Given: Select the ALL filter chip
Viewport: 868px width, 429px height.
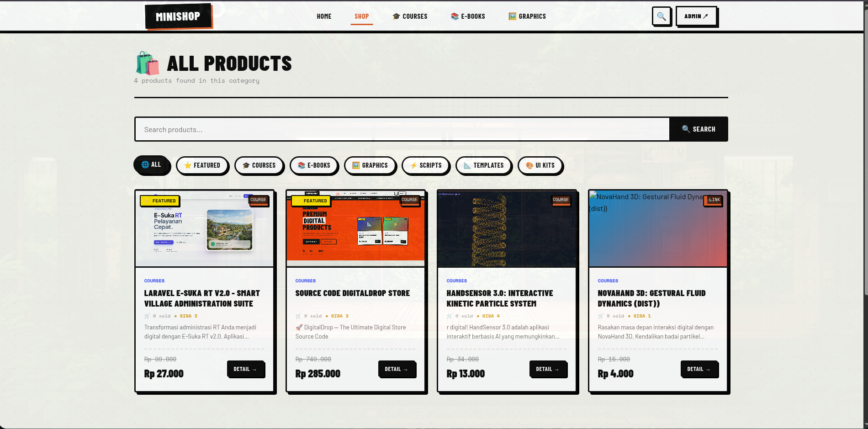Looking at the screenshot, I should 151,164.
